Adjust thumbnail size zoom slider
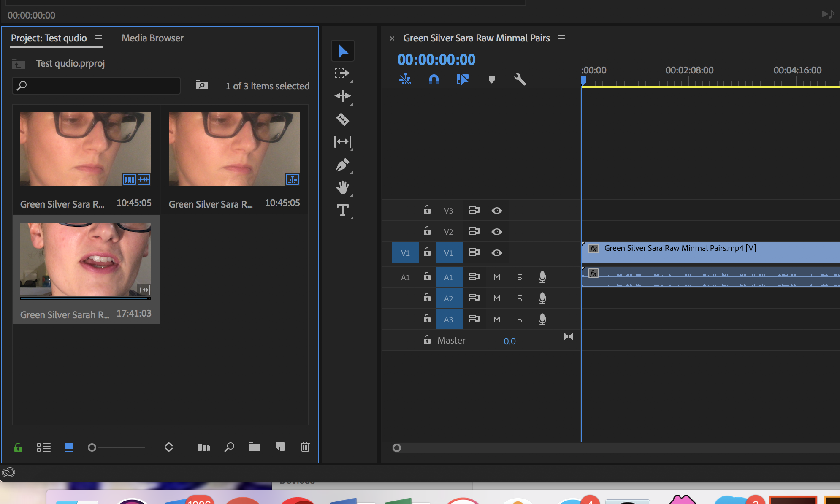This screenshot has height=504, width=840. pos(92,447)
